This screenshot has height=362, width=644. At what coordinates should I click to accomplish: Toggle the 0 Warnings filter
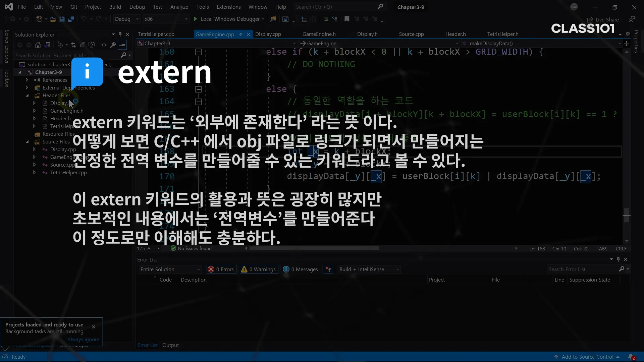click(259, 269)
